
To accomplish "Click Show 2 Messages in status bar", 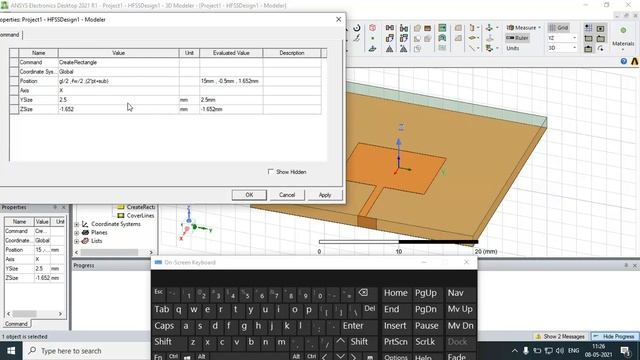I will point(560,336).
